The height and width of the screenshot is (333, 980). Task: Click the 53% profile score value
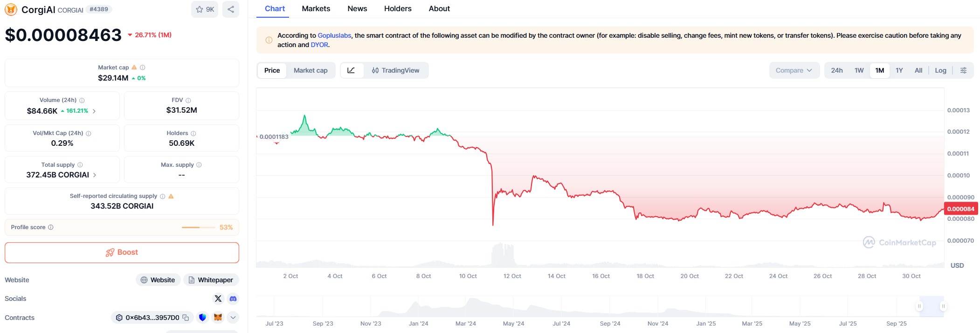tap(226, 227)
